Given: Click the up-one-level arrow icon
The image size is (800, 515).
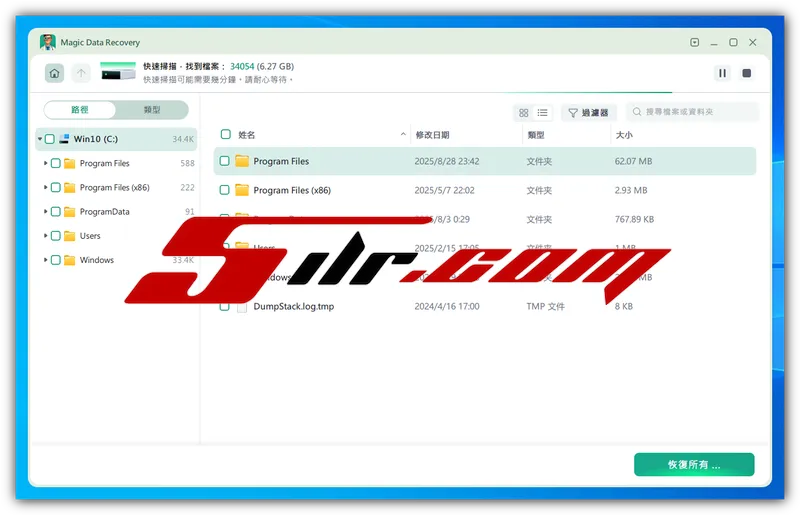Looking at the screenshot, I should pyautogui.click(x=81, y=73).
